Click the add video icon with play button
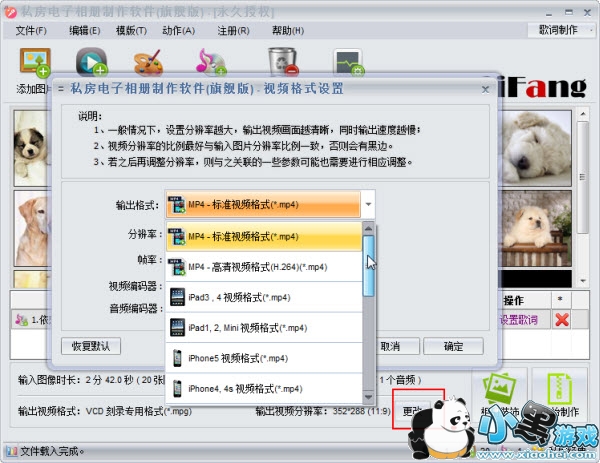Screen dimensions: 600x463 coord(91,62)
